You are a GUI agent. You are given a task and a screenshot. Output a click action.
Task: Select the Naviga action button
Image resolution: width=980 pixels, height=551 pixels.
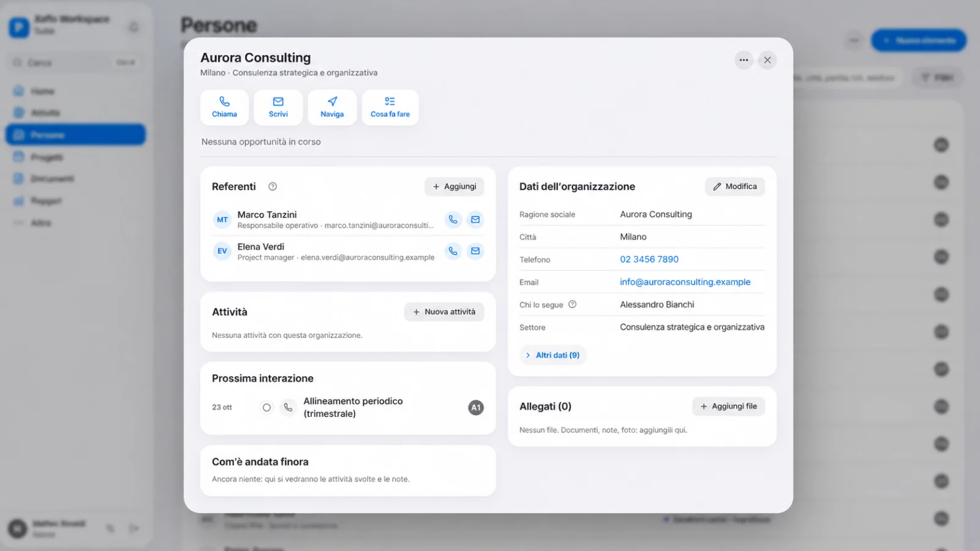[x=332, y=107]
